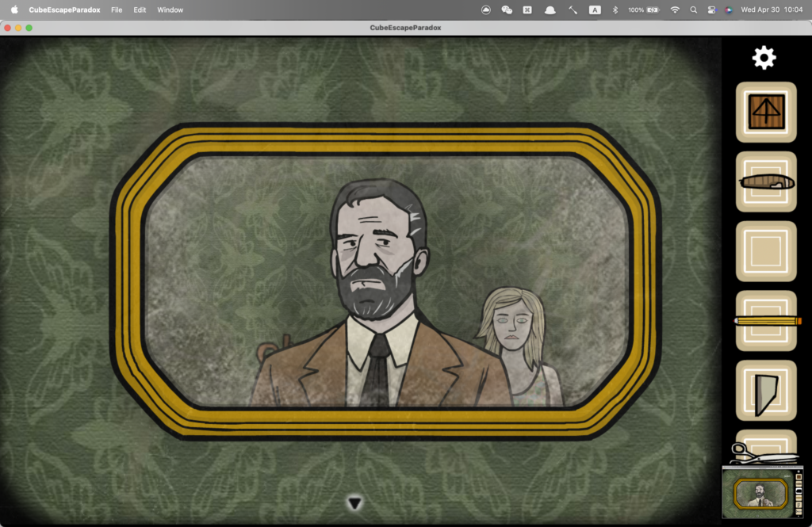Select the scissors in inventory
This screenshot has width=812, height=527.
click(764, 452)
